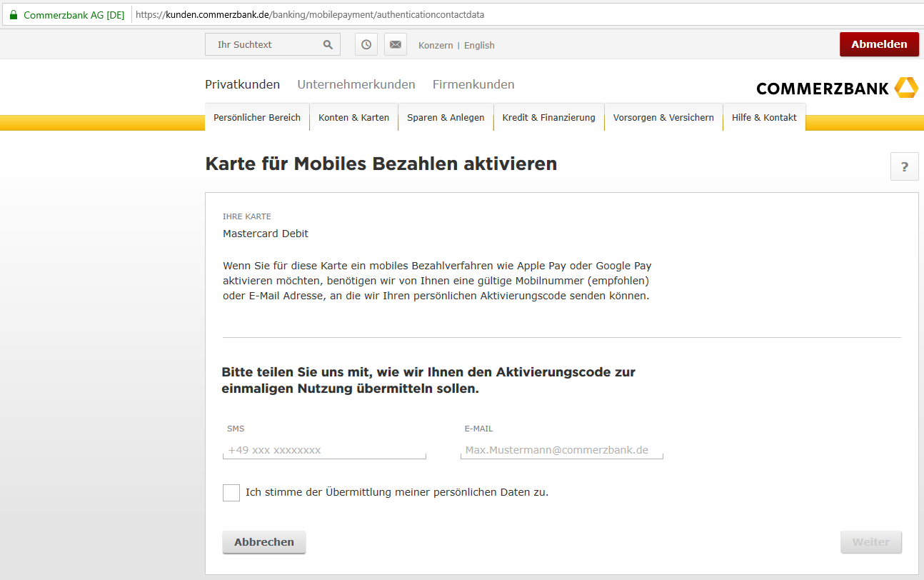Open the envelope mailbox icon

click(x=395, y=44)
